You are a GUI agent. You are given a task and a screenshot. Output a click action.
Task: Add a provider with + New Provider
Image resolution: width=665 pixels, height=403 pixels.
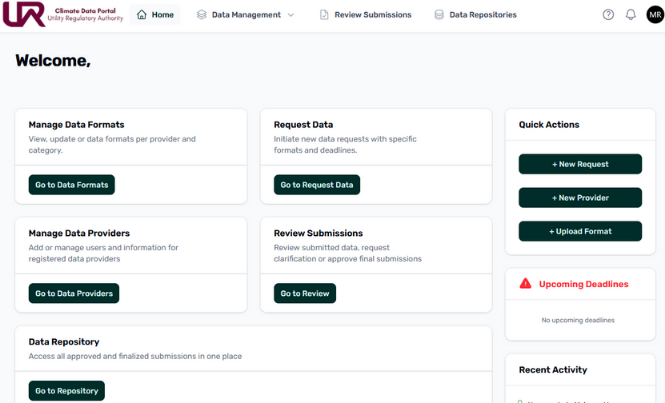(580, 198)
